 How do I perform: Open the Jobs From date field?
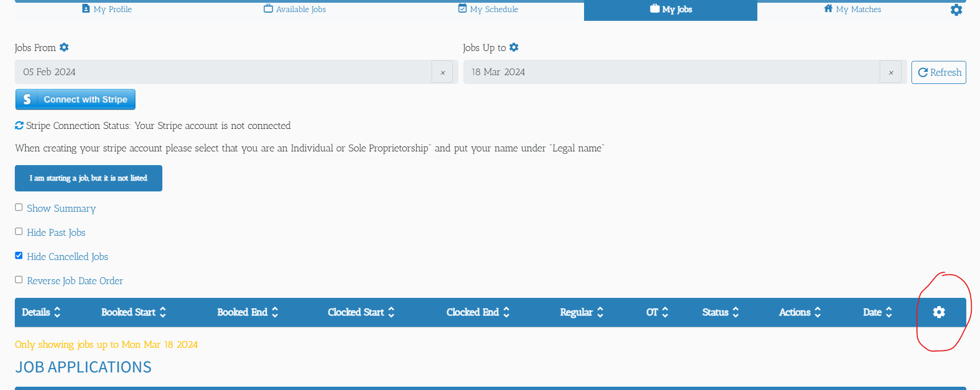pos(223,72)
